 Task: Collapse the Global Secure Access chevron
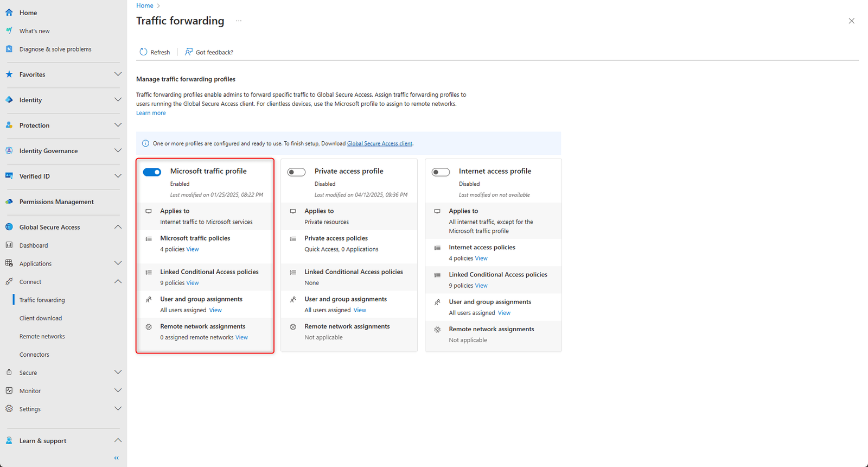pos(118,227)
